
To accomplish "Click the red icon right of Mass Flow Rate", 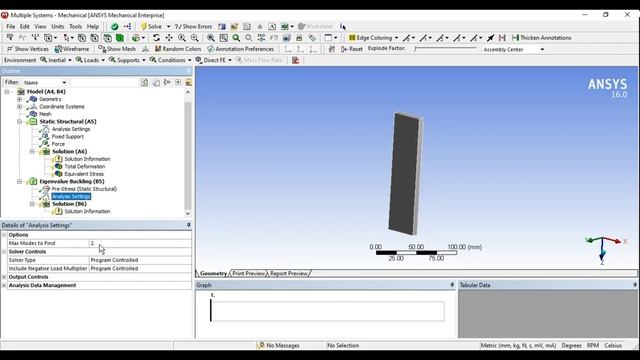I will pyautogui.click(x=296, y=60).
